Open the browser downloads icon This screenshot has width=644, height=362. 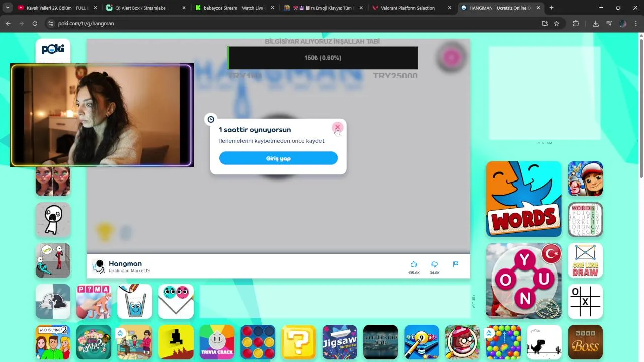coord(596,23)
